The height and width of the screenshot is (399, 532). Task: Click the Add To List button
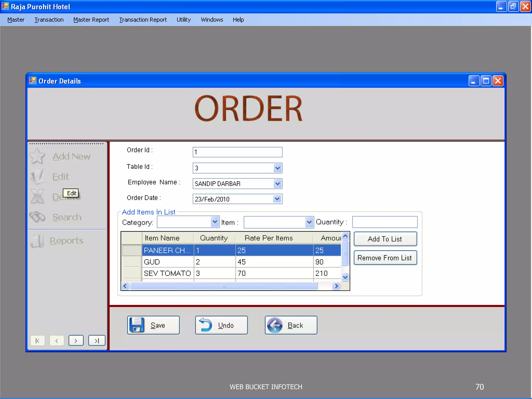(385, 239)
